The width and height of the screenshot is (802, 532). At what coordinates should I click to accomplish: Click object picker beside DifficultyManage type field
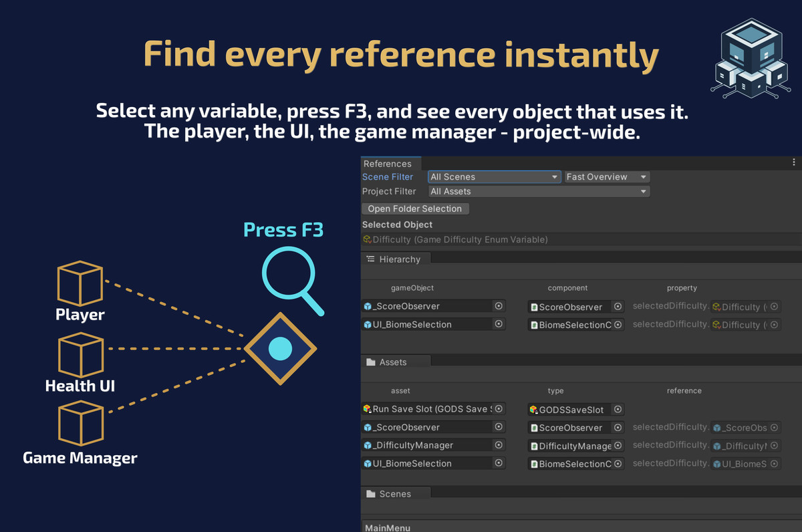(618, 446)
